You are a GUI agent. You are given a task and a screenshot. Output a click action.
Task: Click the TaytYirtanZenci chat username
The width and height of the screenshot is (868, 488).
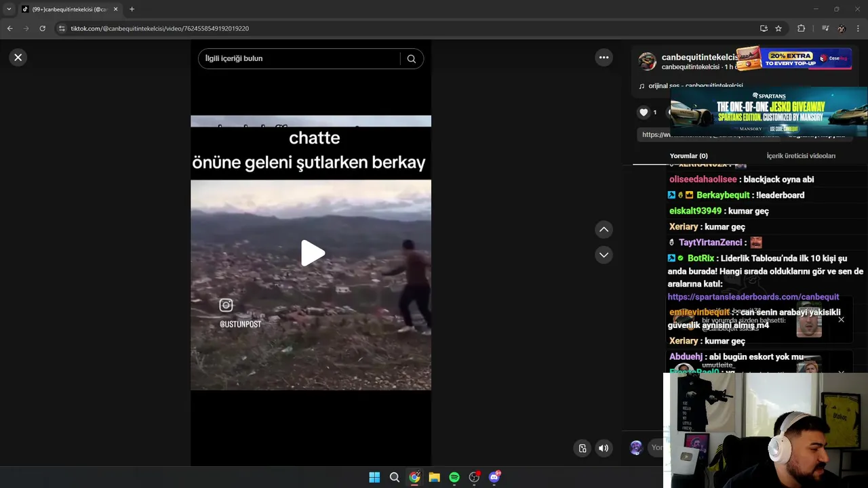coord(710,243)
